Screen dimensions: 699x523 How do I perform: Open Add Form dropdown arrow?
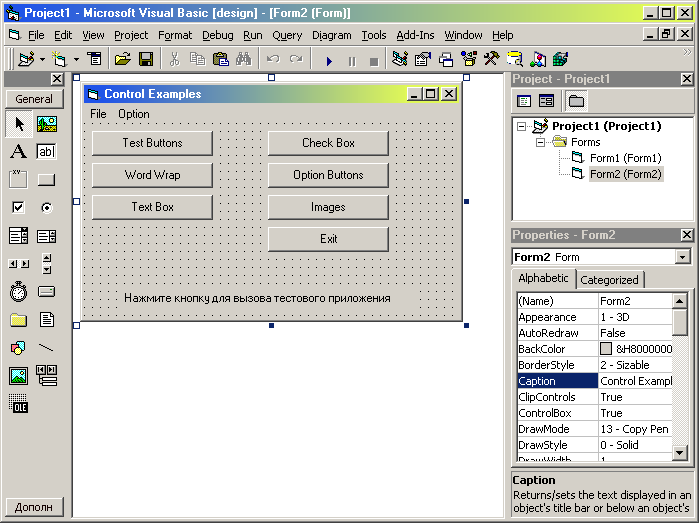tap(76, 59)
